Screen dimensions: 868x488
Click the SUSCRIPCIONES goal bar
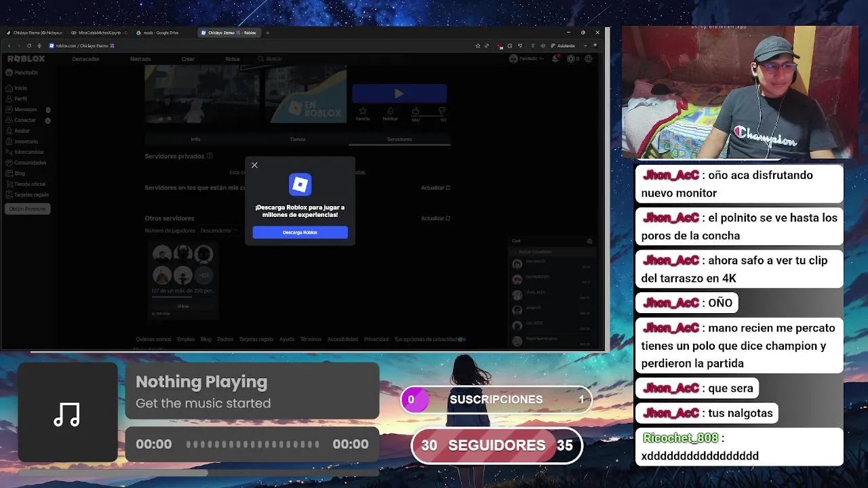click(x=496, y=399)
